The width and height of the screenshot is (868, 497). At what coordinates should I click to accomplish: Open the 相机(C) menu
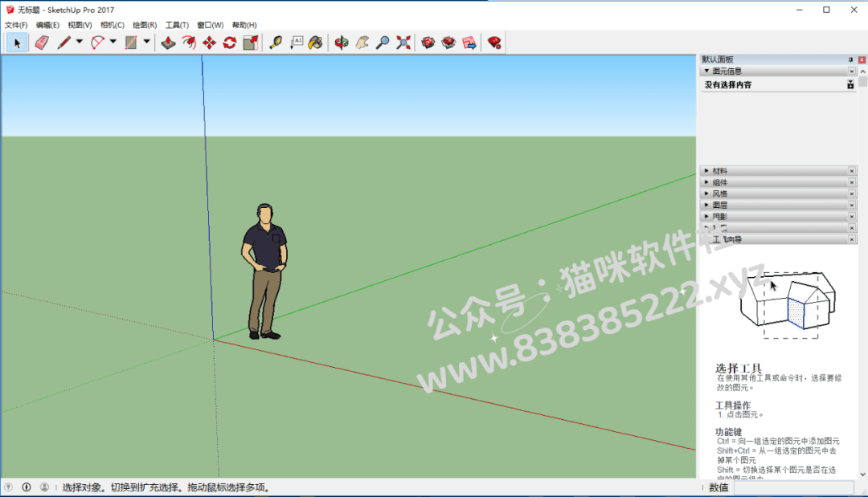point(113,25)
